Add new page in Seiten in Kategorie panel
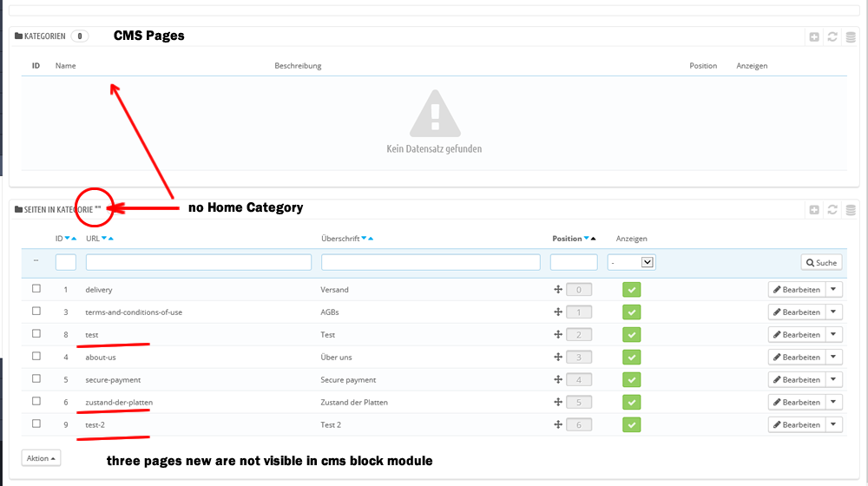This screenshot has height=486, width=868. [x=814, y=210]
